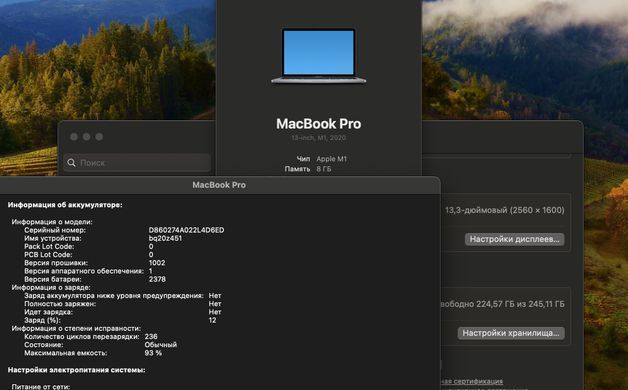The image size is (628, 390).
Task: Select battery version value 2378
Action: (x=157, y=279)
